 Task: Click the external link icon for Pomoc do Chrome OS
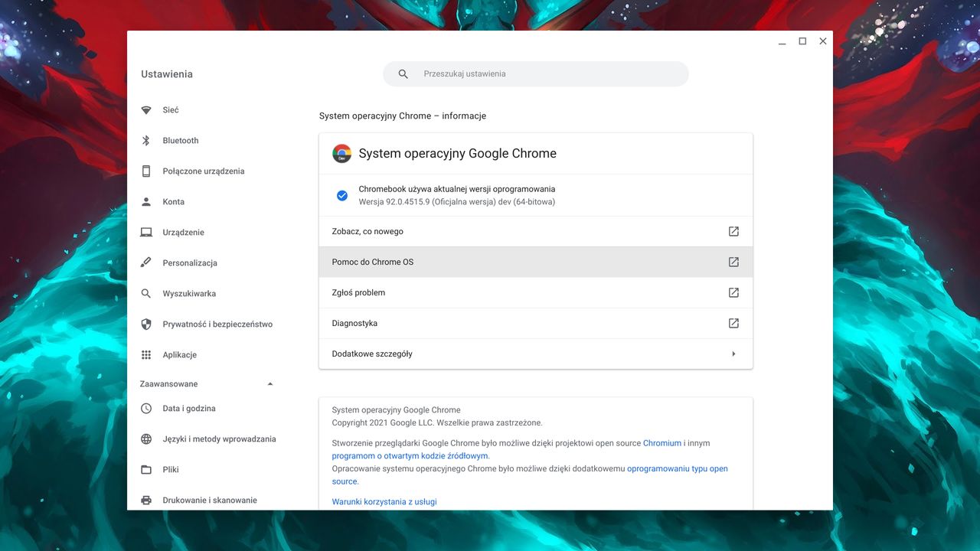[733, 262]
